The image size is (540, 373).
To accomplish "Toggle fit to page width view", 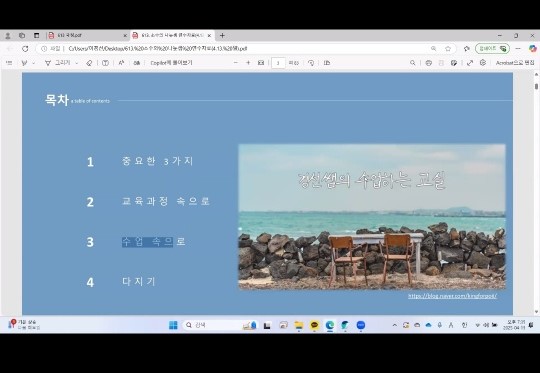I will click(x=261, y=63).
